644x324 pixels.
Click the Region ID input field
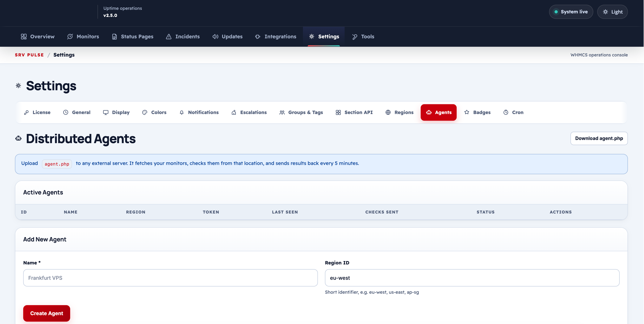coord(472,278)
